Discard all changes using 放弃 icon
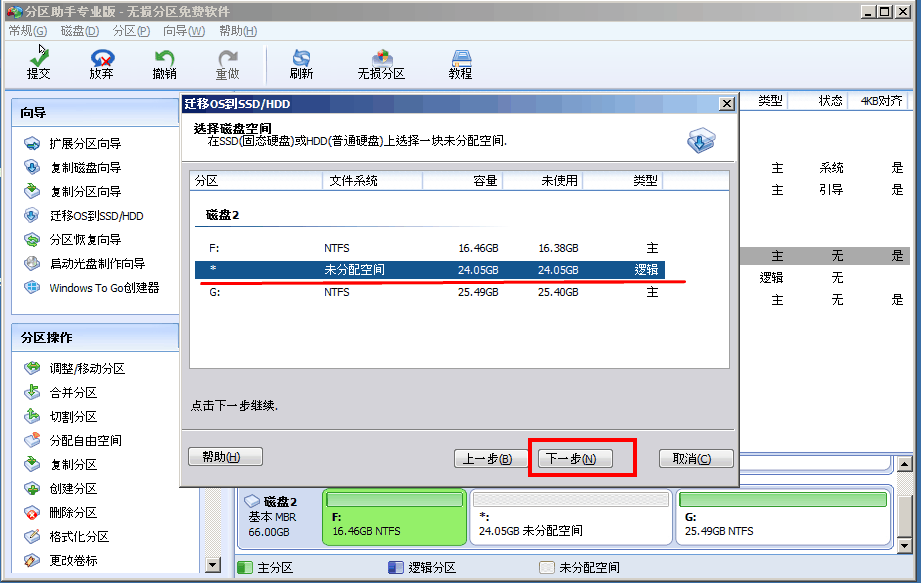The height and width of the screenshot is (583, 921). [x=101, y=62]
